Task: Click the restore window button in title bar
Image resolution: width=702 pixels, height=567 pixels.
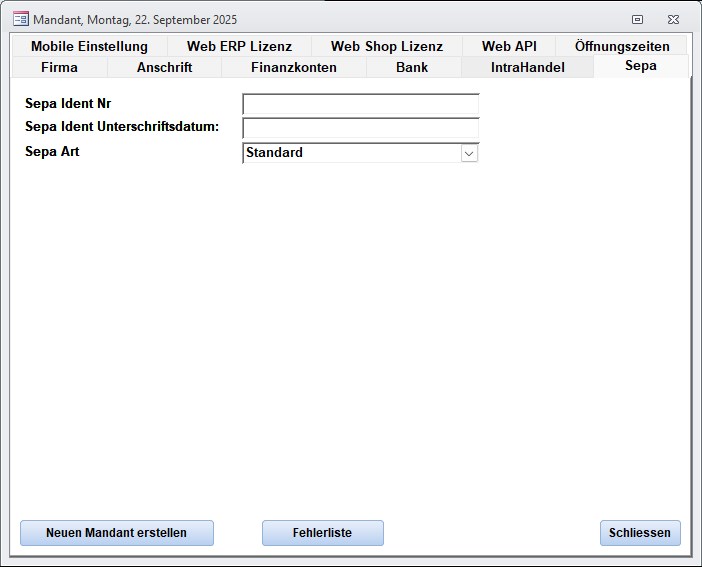Action: 638,19
